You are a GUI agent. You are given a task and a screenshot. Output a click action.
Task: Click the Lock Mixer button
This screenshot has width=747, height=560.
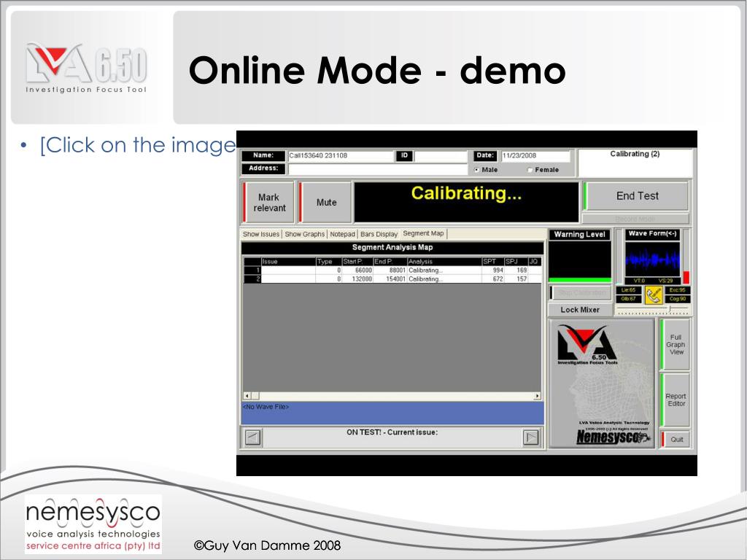click(x=580, y=309)
